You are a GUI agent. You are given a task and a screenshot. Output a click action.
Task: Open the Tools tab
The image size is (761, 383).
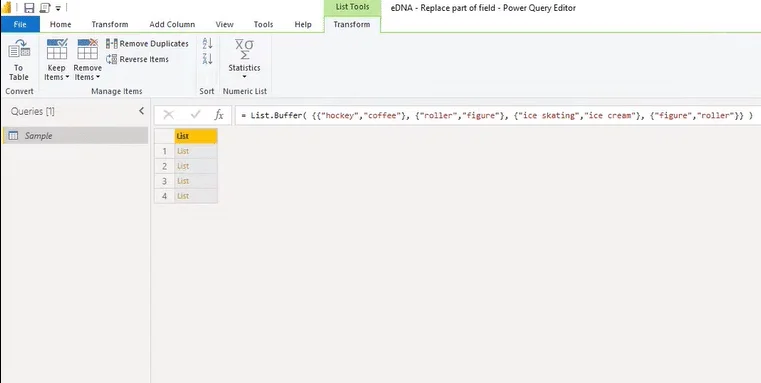[x=263, y=24]
